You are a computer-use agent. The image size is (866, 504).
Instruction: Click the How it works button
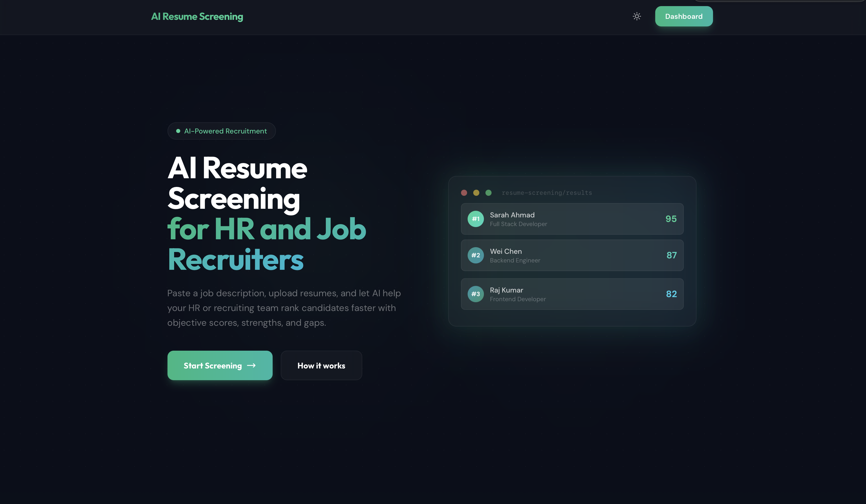pyautogui.click(x=321, y=365)
